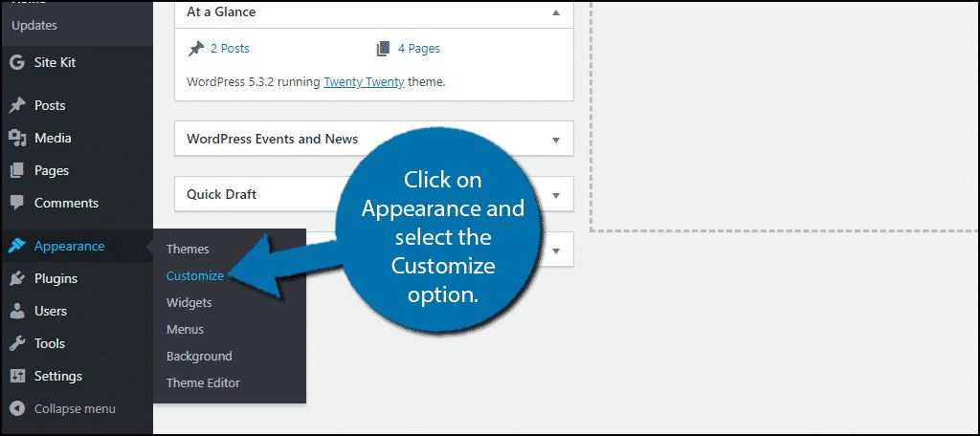
Task: Click the Users person icon
Action: point(16,312)
